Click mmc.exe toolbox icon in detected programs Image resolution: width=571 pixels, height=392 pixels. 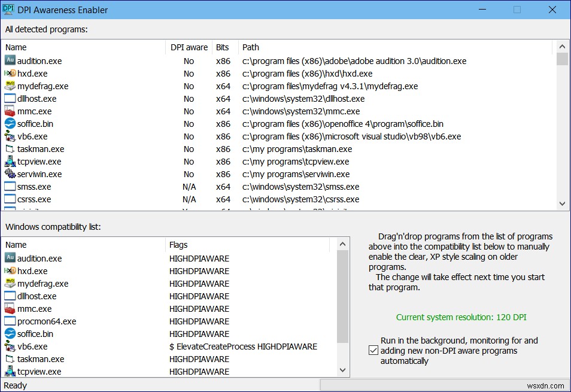click(10, 111)
